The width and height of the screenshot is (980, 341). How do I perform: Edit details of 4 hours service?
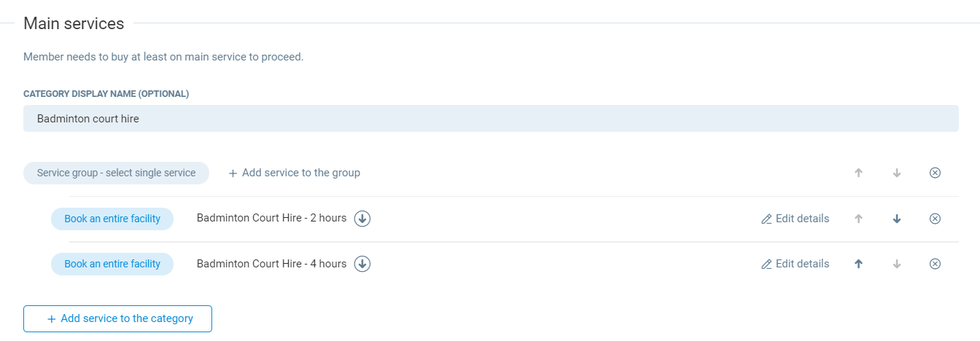click(795, 264)
